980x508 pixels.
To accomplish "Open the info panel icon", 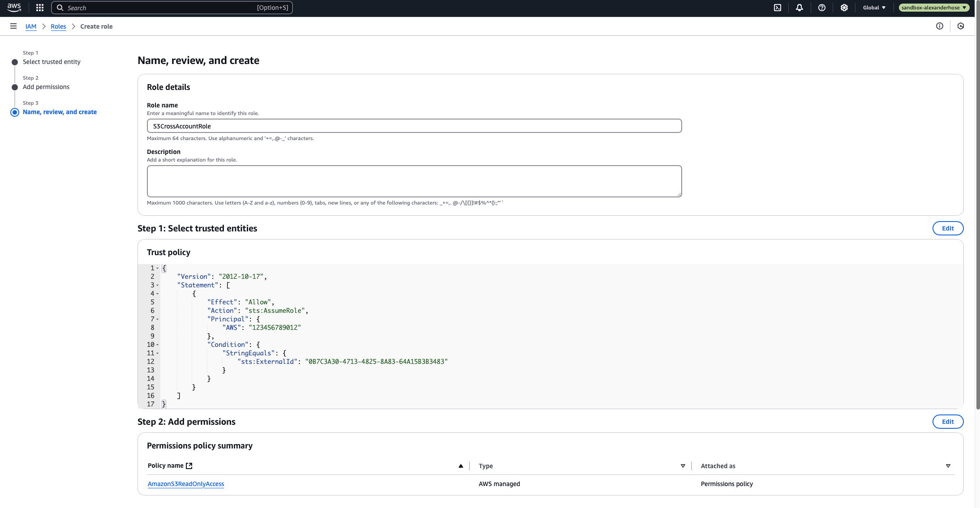I will (x=940, y=26).
